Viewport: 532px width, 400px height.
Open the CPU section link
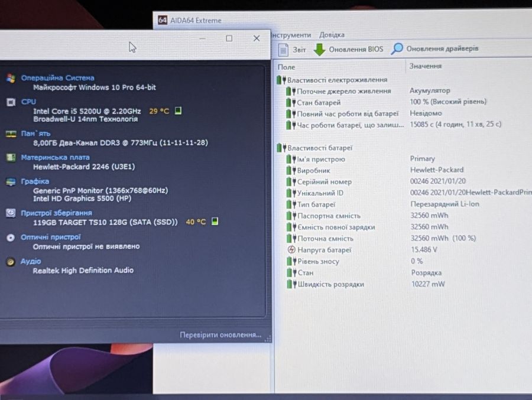tap(28, 102)
